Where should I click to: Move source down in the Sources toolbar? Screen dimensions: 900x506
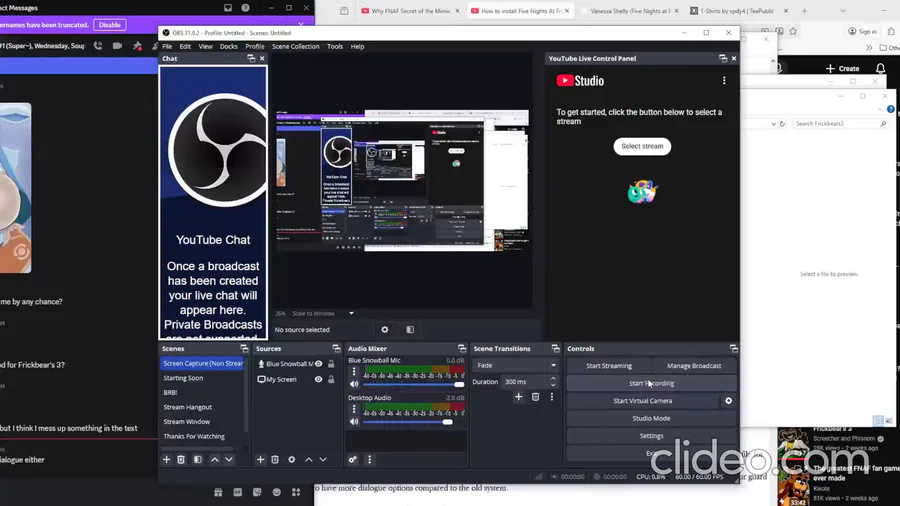[x=323, y=460]
